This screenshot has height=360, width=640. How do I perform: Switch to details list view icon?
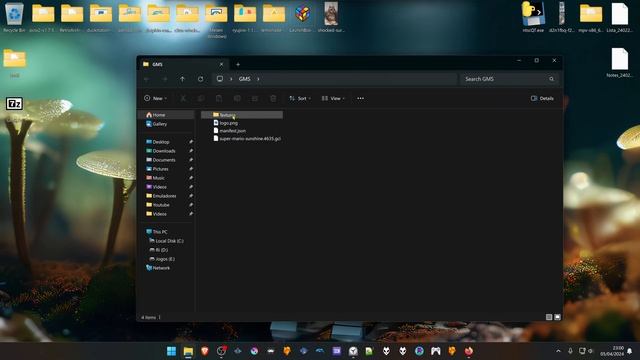pos(549,317)
